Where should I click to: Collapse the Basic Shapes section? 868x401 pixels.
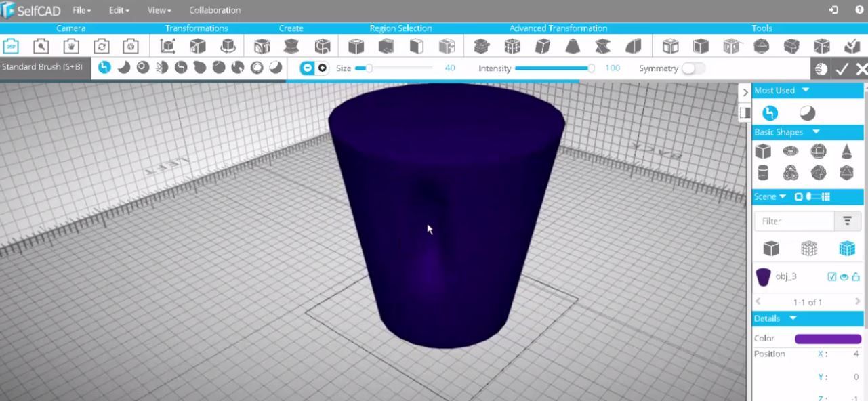tap(816, 132)
